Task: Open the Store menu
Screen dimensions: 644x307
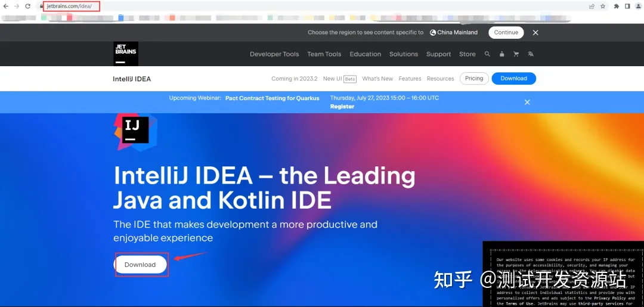Action: click(467, 54)
